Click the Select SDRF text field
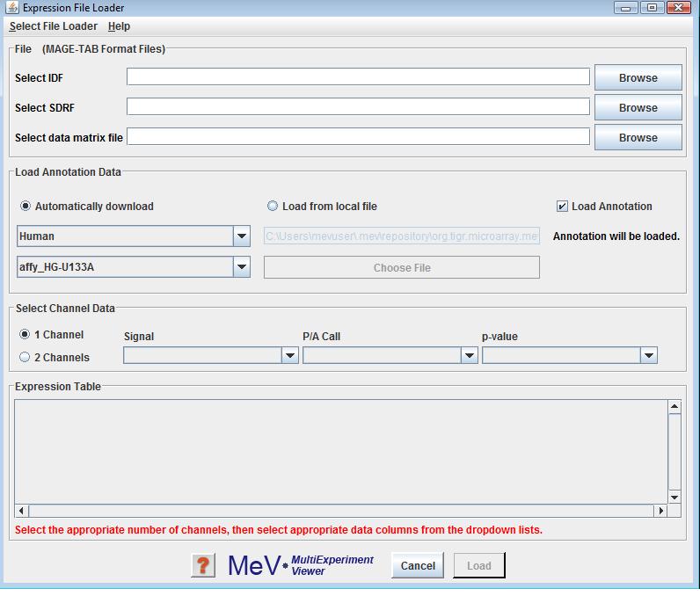 pos(358,107)
